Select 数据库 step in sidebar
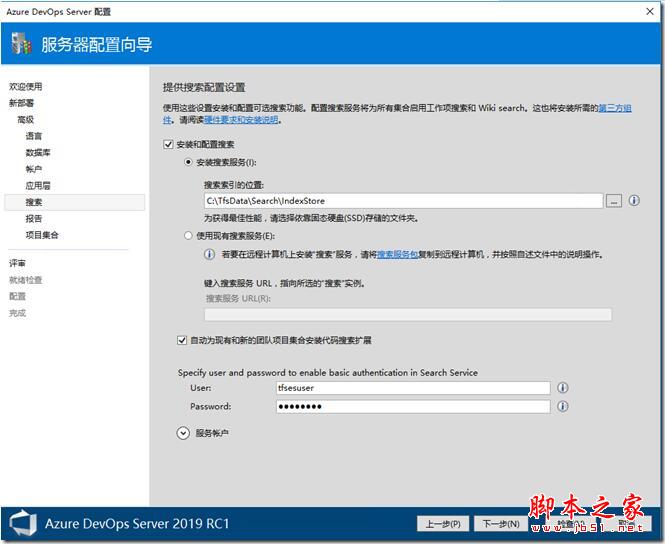Image resolution: width=665 pixels, height=546 pixels. [38, 153]
